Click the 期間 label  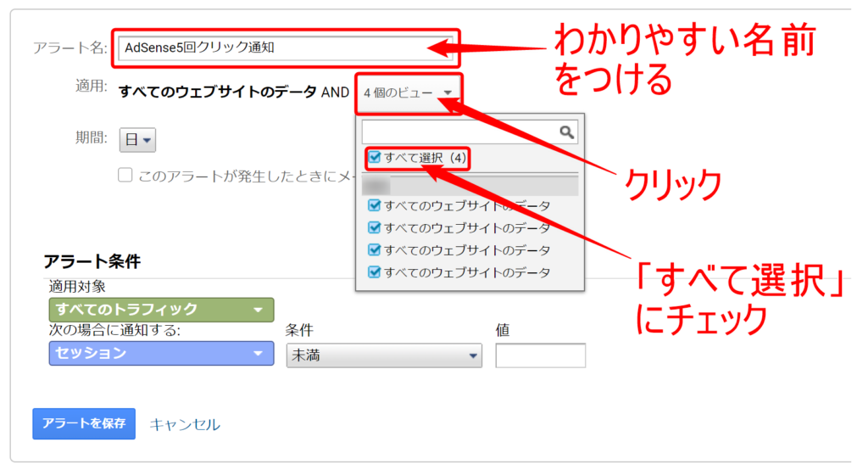(92, 137)
